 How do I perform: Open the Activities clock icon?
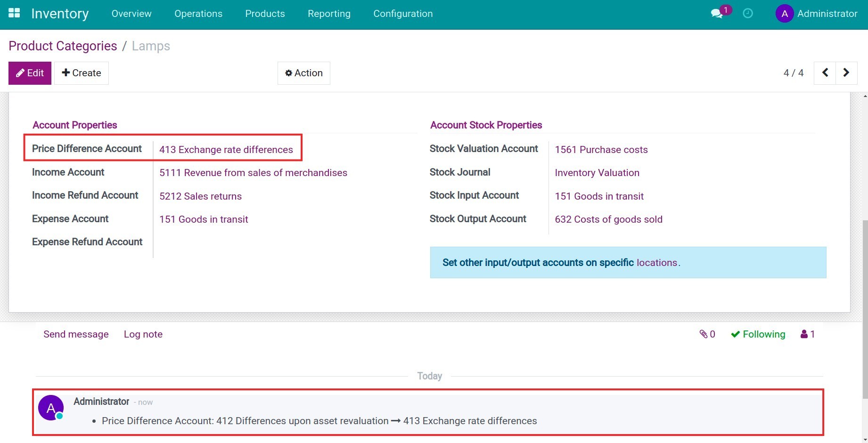(747, 14)
